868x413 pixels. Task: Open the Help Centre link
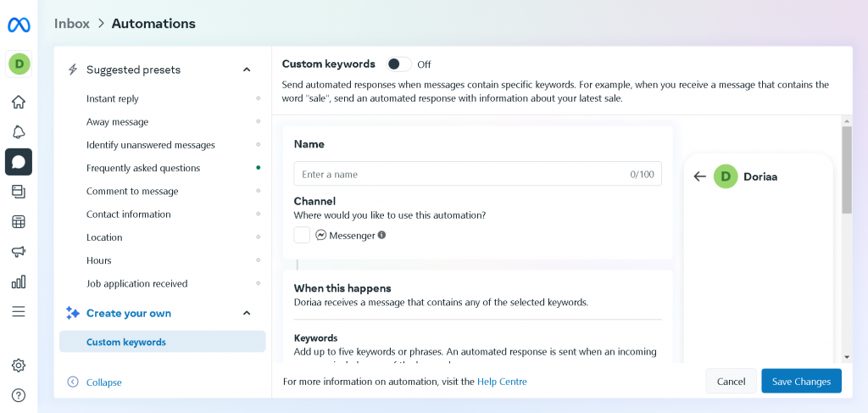502,382
